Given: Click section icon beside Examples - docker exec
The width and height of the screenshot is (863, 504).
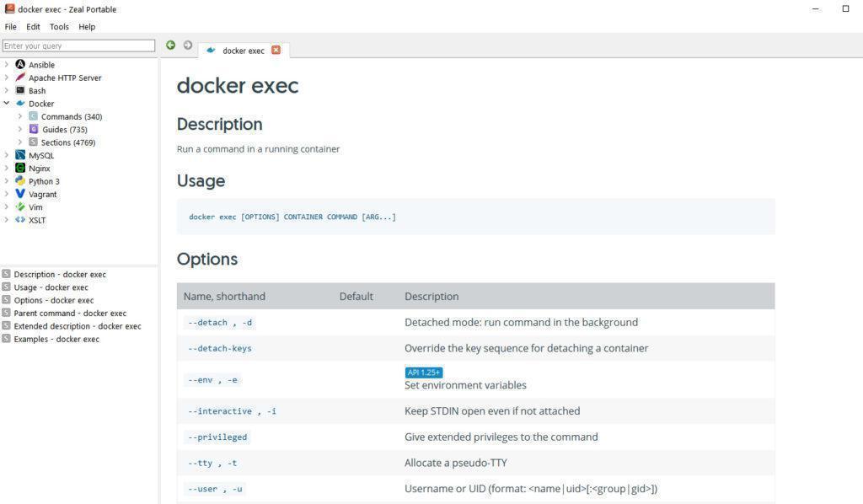Looking at the screenshot, I should tap(6, 338).
